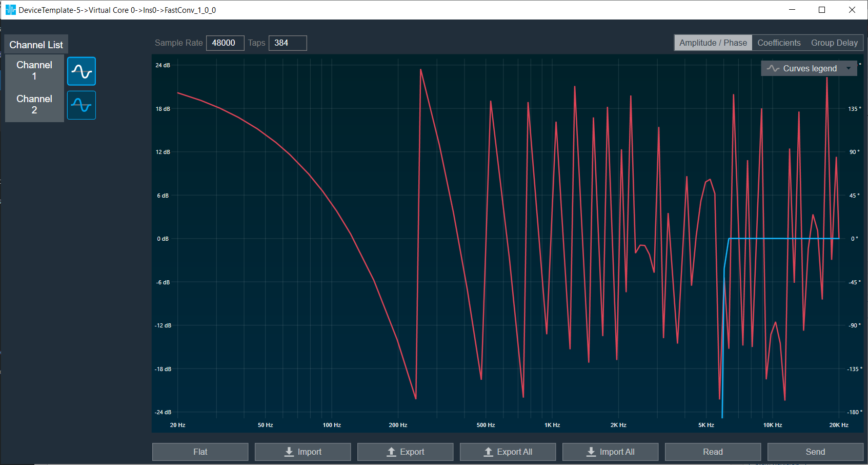Select Channel 1 in channel list
This screenshot has width=868, height=465.
pyautogui.click(x=34, y=71)
